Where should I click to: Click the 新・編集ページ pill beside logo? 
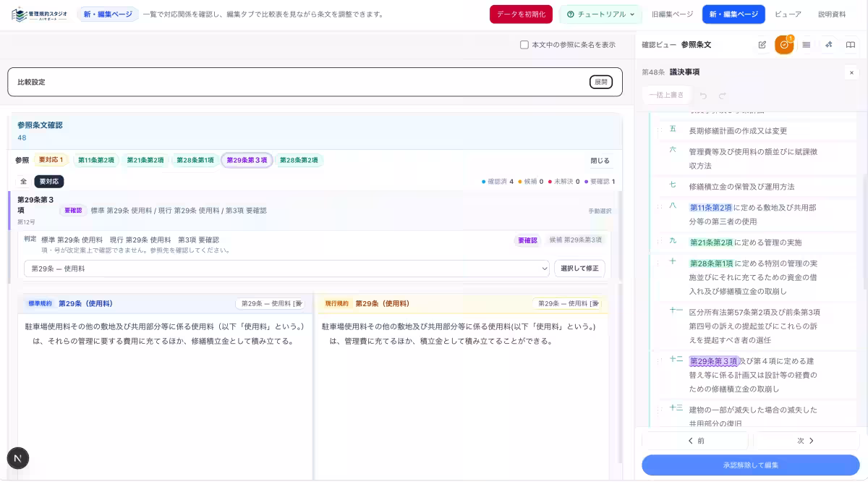click(108, 14)
